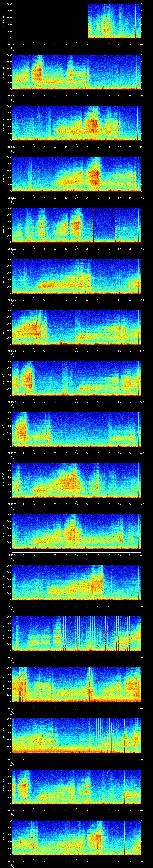
Task: Click the 17:00 end time label
Action: click(141, 402)
